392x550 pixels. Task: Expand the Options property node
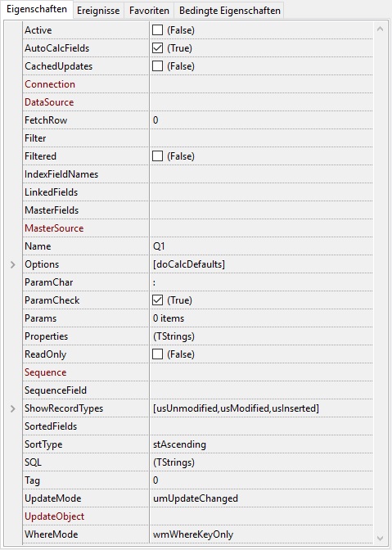[13, 264]
